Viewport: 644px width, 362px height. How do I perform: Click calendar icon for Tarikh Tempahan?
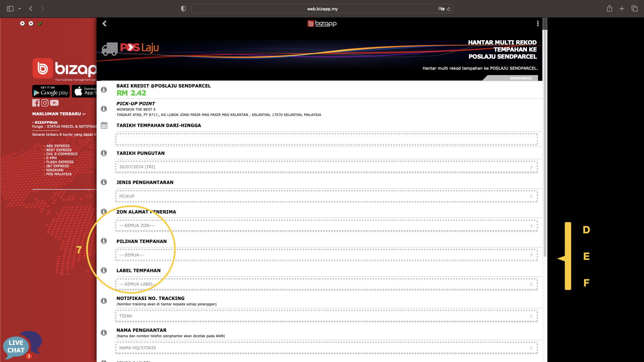tap(104, 125)
